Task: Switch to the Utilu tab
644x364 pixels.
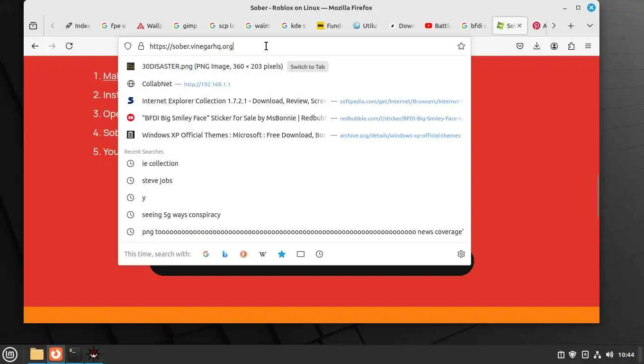Action: pyautogui.click(x=366, y=26)
